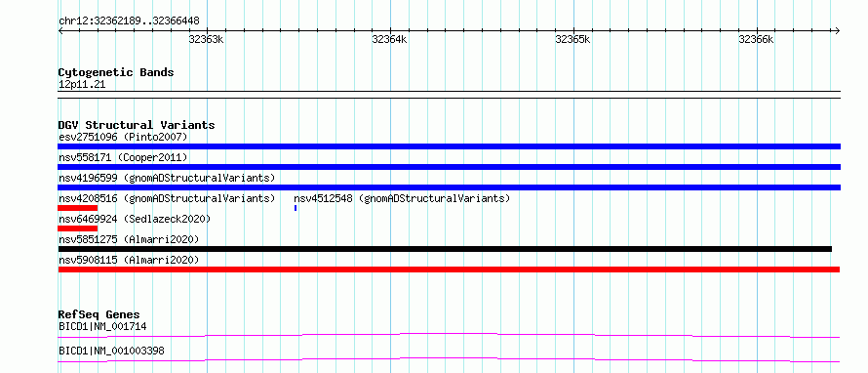Select magenta gene line under BICD1|NM_001714
868x373 pixels.
449,335
